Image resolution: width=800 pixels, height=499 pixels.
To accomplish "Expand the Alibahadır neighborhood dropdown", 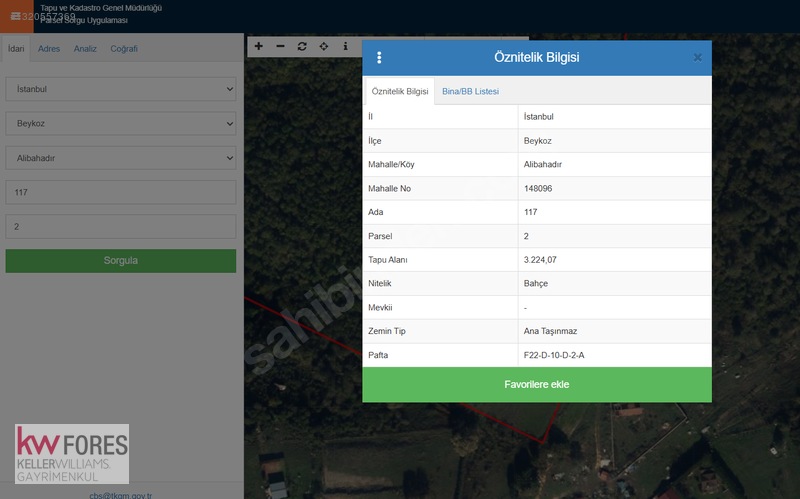I will [x=121, y=158].
